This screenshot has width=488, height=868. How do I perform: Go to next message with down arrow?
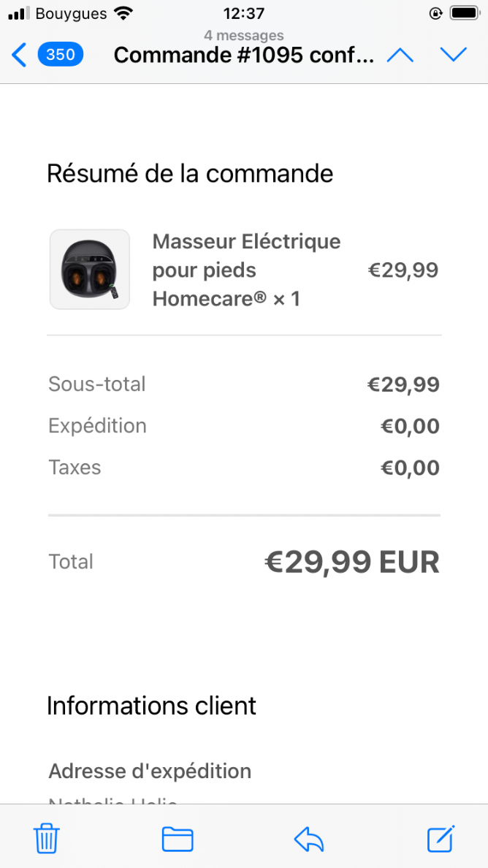point(454,55)
